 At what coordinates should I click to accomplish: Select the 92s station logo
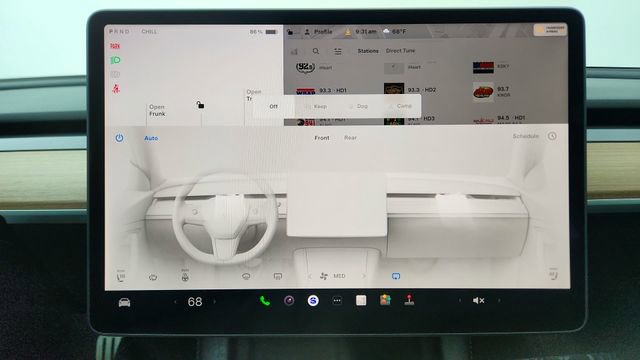click(x=305, y=67)
